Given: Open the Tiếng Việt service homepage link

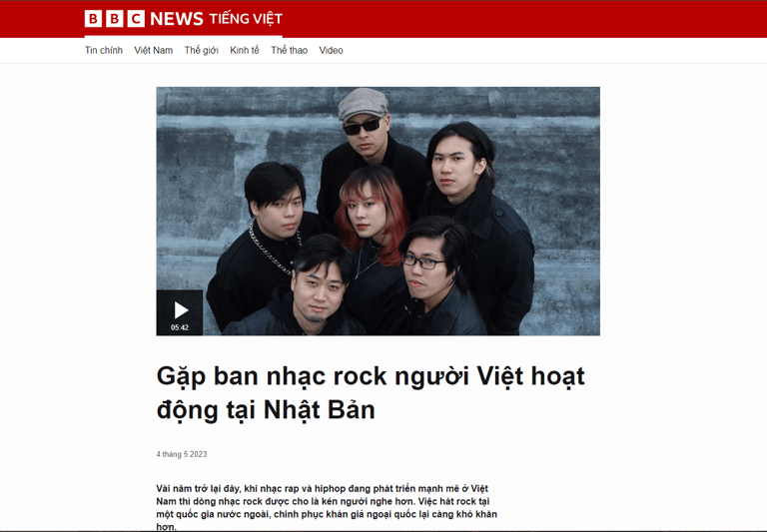Looking at the screenshot, I should click(246, 19).
